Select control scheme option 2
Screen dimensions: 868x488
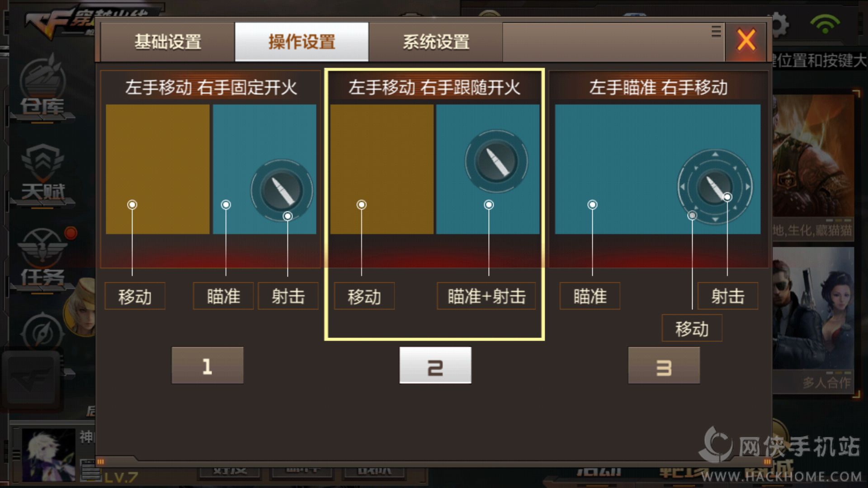(x=435, y=366)
